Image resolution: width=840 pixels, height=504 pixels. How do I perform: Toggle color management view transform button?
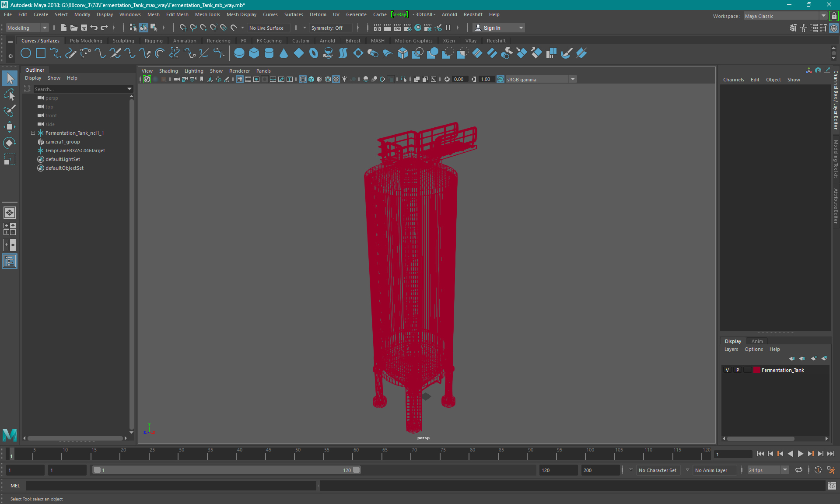(500, 79)
